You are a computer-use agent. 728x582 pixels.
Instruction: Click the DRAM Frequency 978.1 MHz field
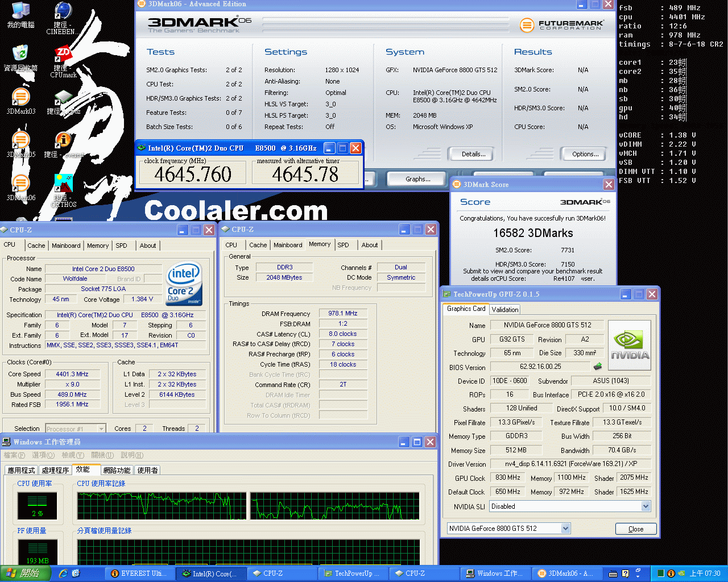[343, 313]
